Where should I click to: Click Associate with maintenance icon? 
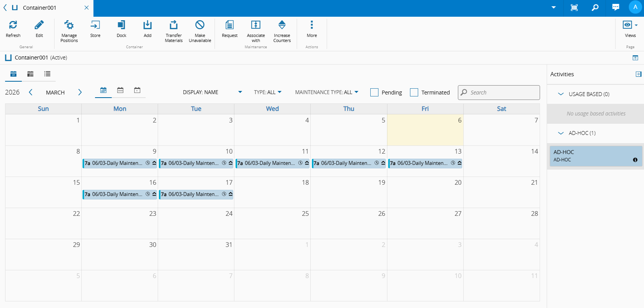click(x=256, y=26)
